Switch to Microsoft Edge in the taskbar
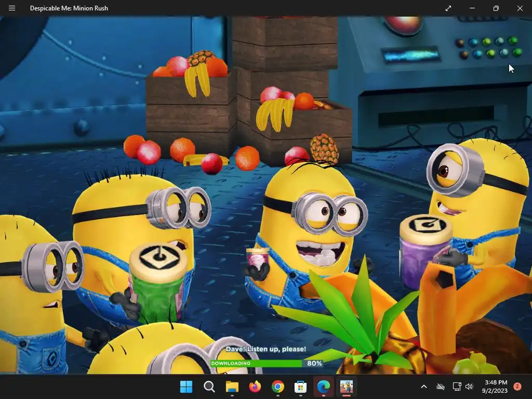 (323, 387)
